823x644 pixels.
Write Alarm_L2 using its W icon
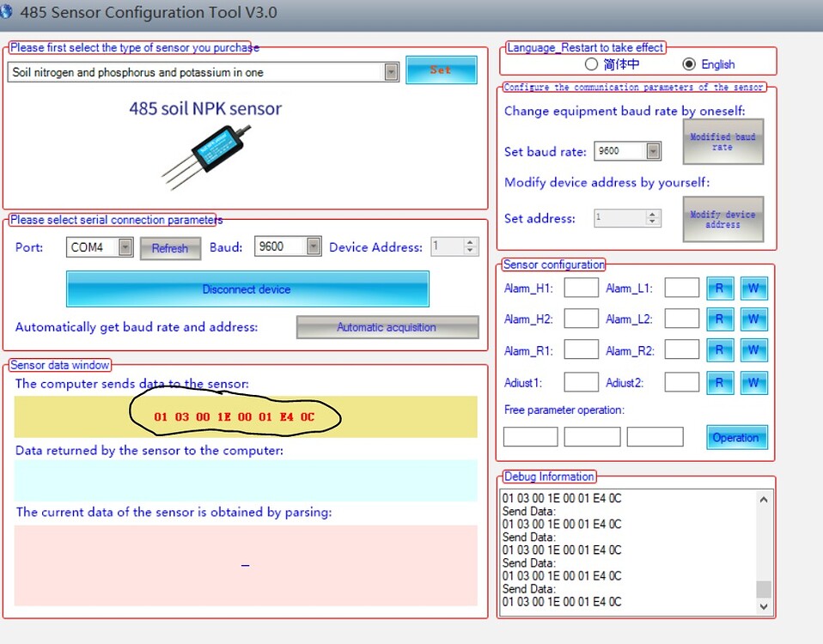[x=753, y=319]
